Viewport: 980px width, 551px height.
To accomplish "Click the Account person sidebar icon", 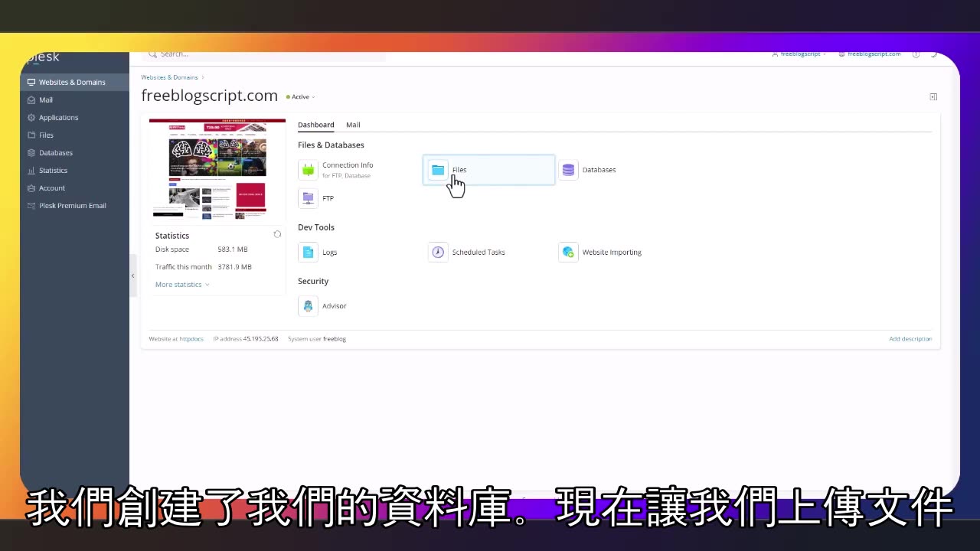I will [31, 187].
